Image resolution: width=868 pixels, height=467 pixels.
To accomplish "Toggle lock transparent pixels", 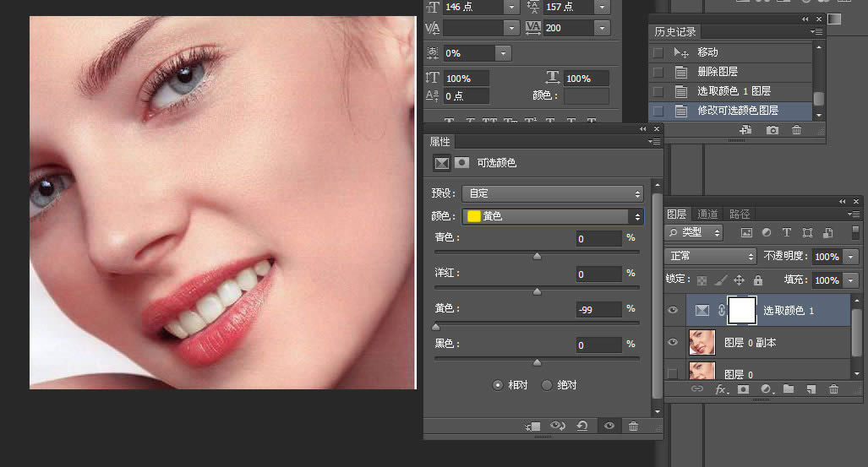I will pos(701,280).
